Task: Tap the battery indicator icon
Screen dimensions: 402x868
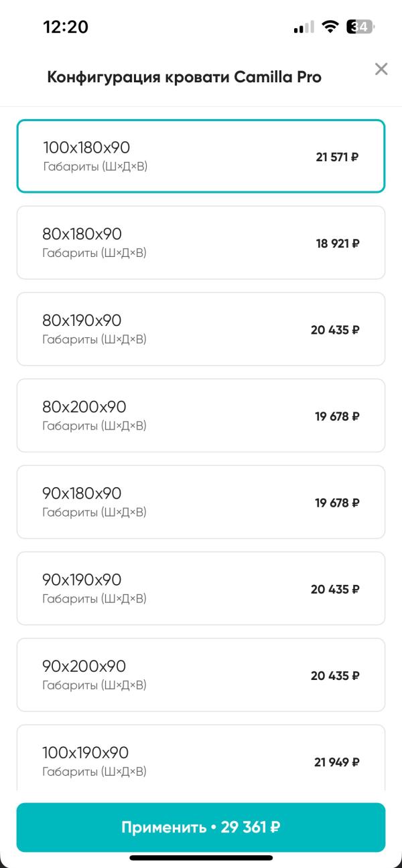Action: coord(360,27)
